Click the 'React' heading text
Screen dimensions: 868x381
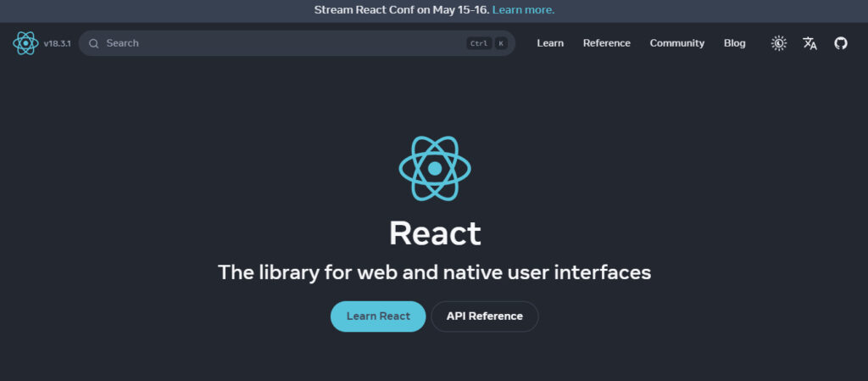(435, 233)
